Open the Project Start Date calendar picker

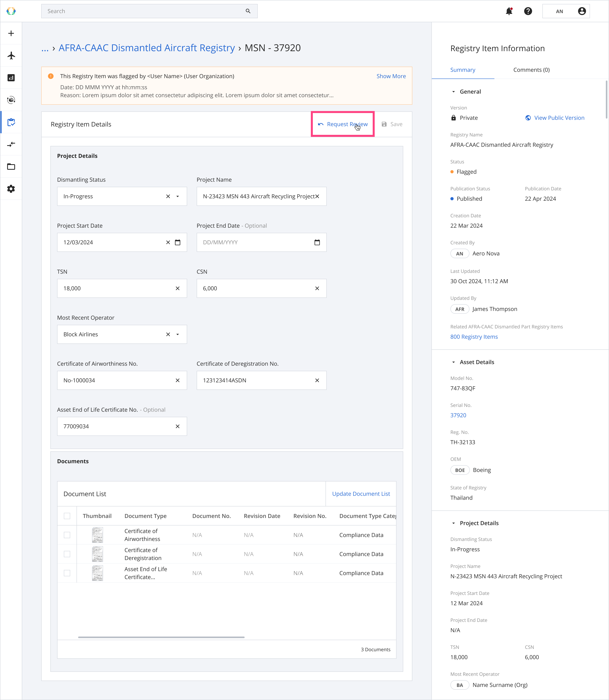pyautogui.click(x=177, y=242)
